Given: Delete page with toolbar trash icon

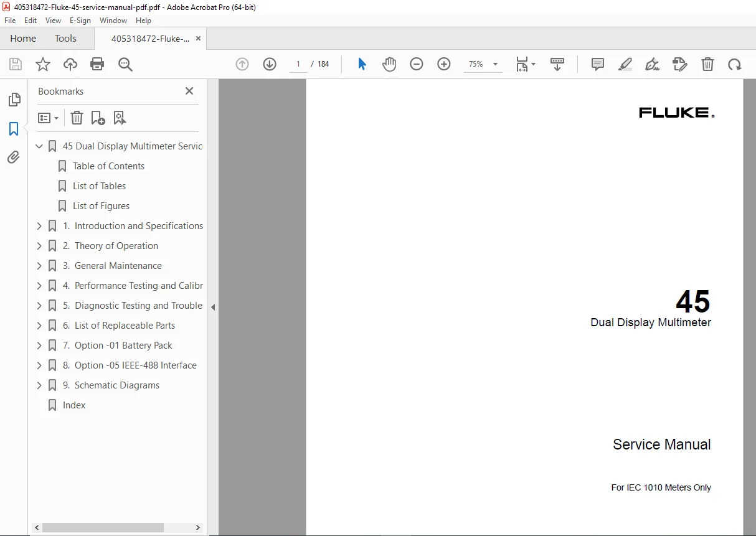Looking at the screenshot, I should point(707,64).
